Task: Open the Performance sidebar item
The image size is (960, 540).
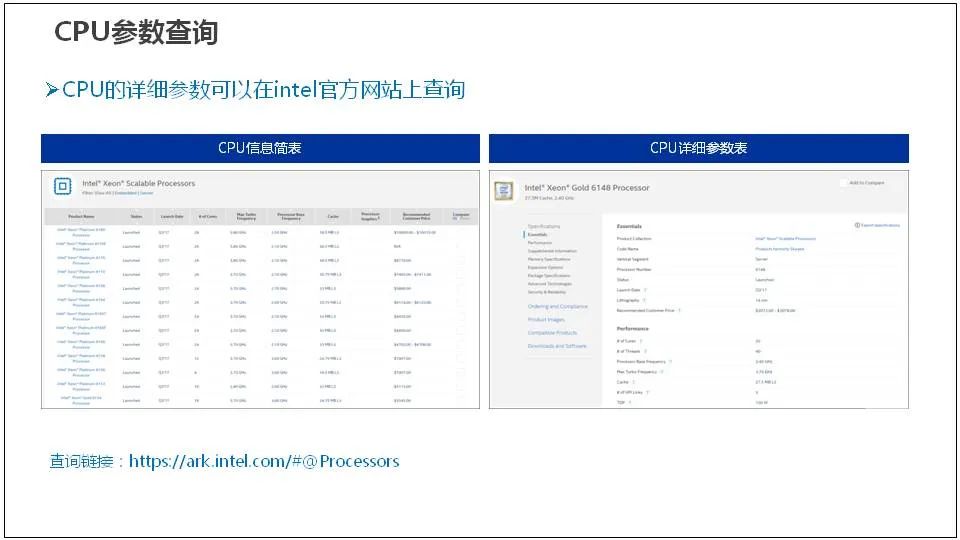Action: pos(540,242)
